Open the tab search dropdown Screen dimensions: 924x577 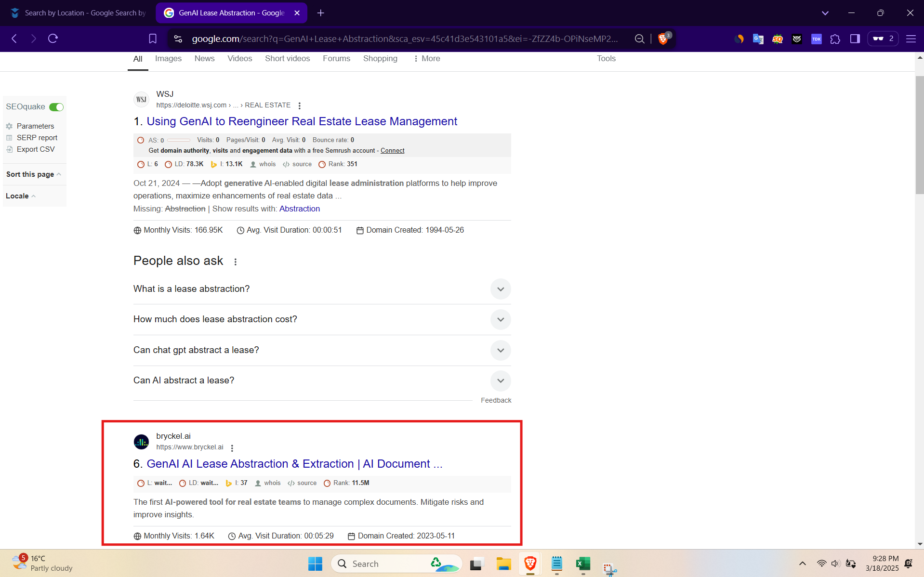(x=825, y=13)
